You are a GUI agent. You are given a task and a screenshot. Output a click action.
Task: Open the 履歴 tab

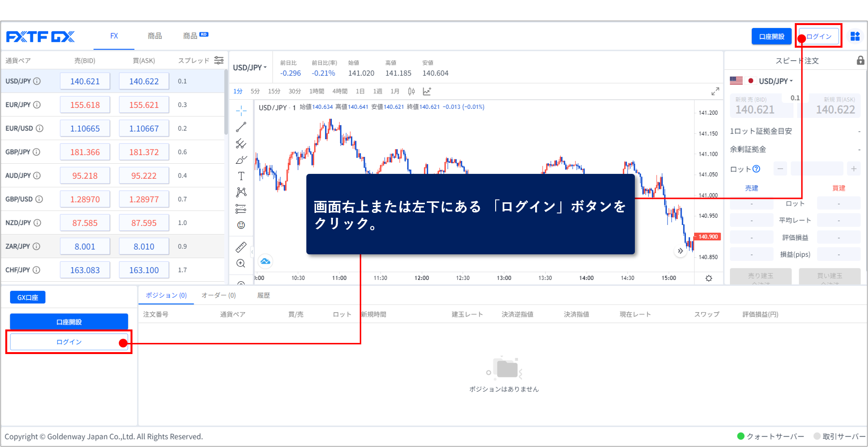(263, 295)
